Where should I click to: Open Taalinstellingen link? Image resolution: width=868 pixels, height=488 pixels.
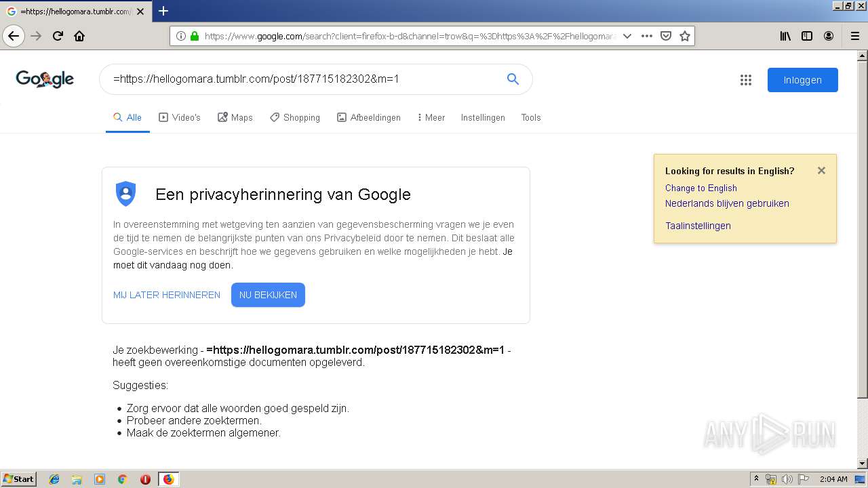[x=698, y=226]
